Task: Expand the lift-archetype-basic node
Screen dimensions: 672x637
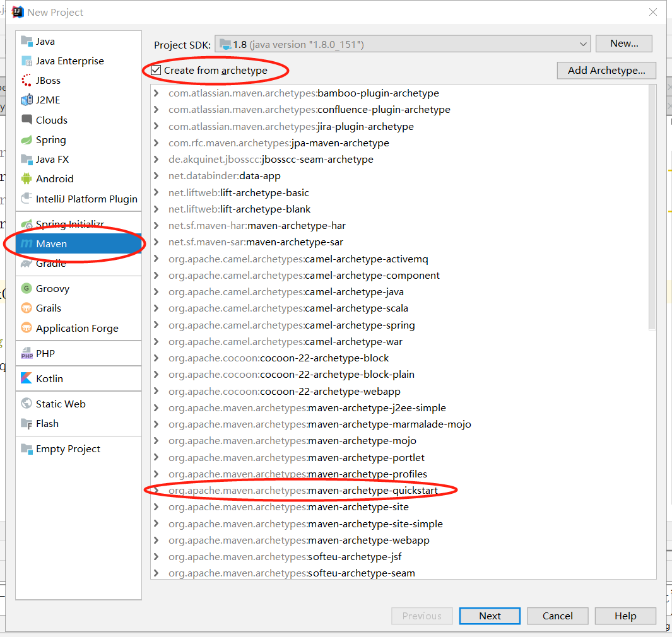Action: click(156, 193)
